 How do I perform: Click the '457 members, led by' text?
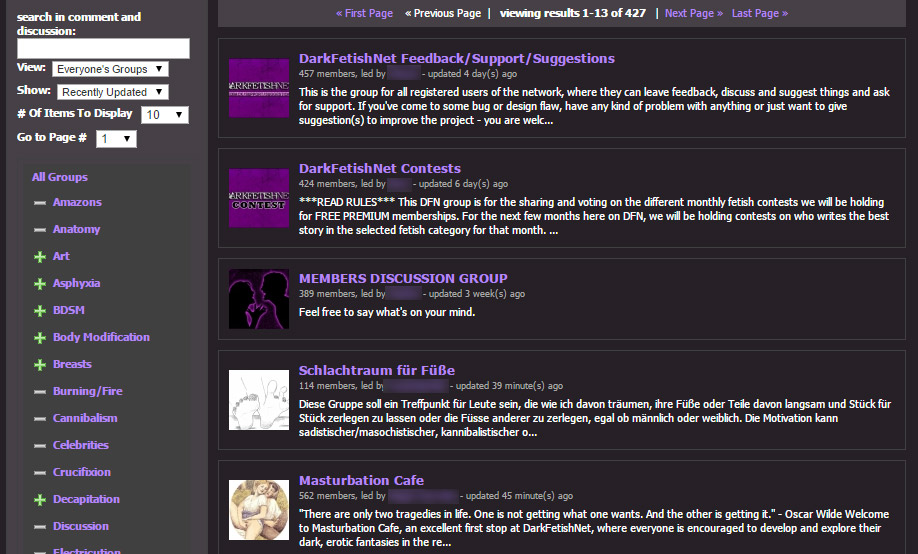[x=342, y=74]
